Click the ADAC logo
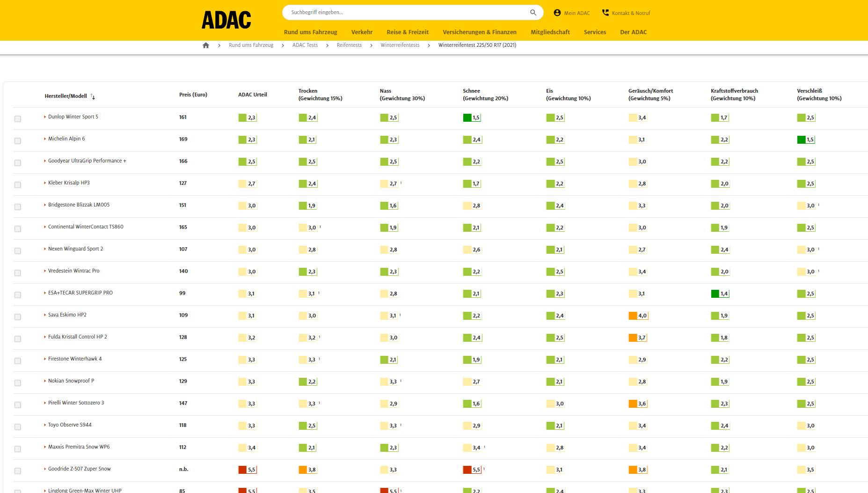Screen dimensions: 868x493 click(x=226, y=20)
